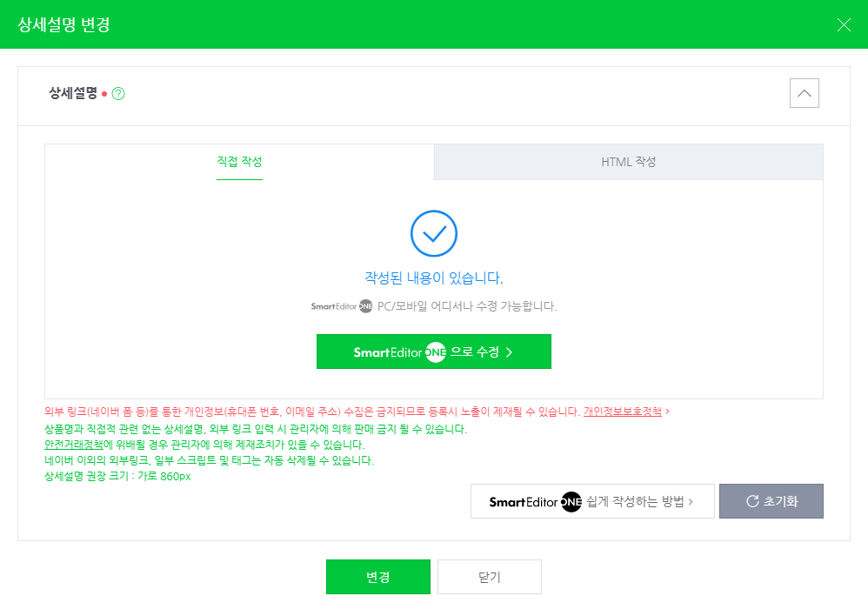
Task: Reset content with the 초기화 button
Action: [771, 501]
